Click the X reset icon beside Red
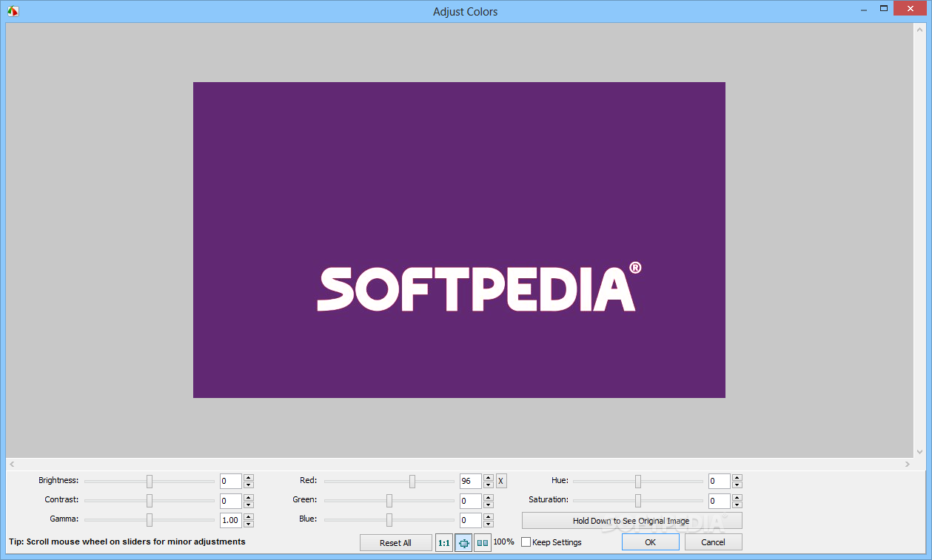The height and width of the screenshot is (560, 932). (x=501, y=481)
